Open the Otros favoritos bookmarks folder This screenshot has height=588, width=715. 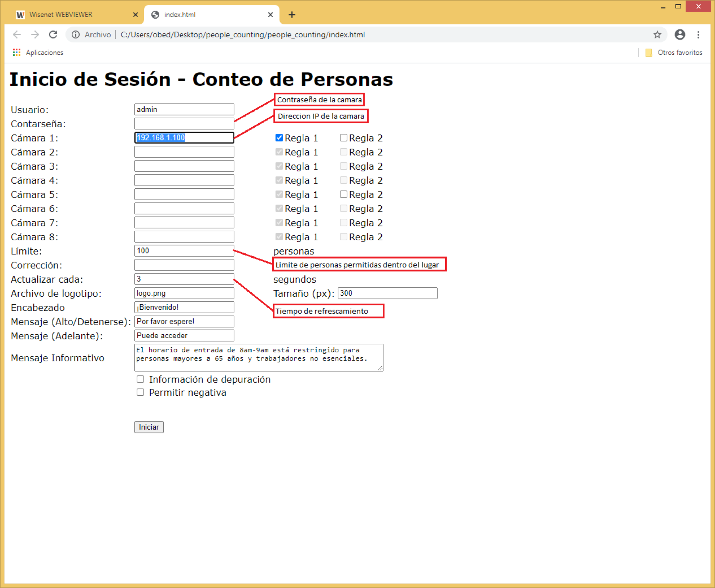coord(674,52)
